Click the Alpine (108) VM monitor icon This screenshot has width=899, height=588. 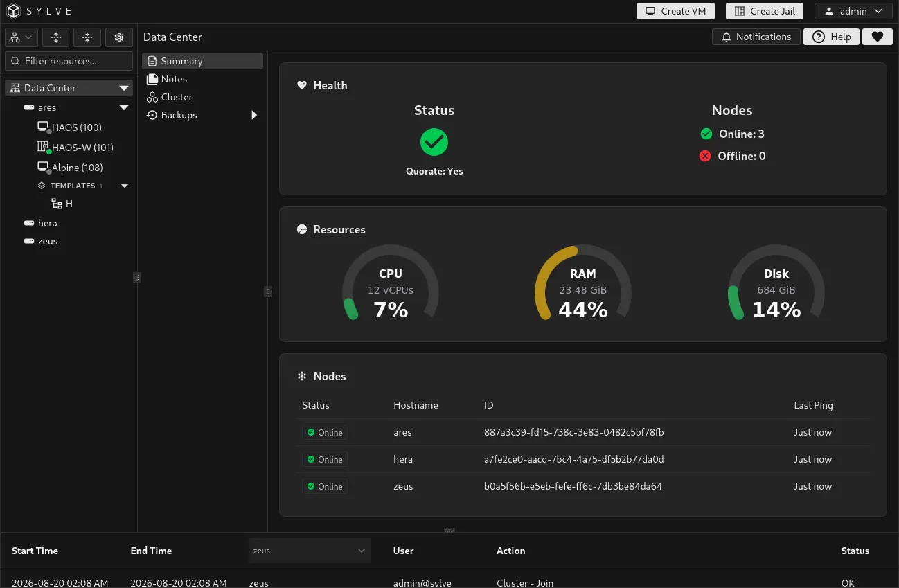[43, 167]
